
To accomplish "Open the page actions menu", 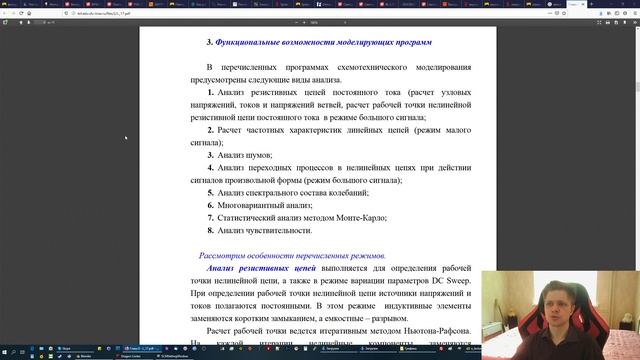I will (550, 13).
